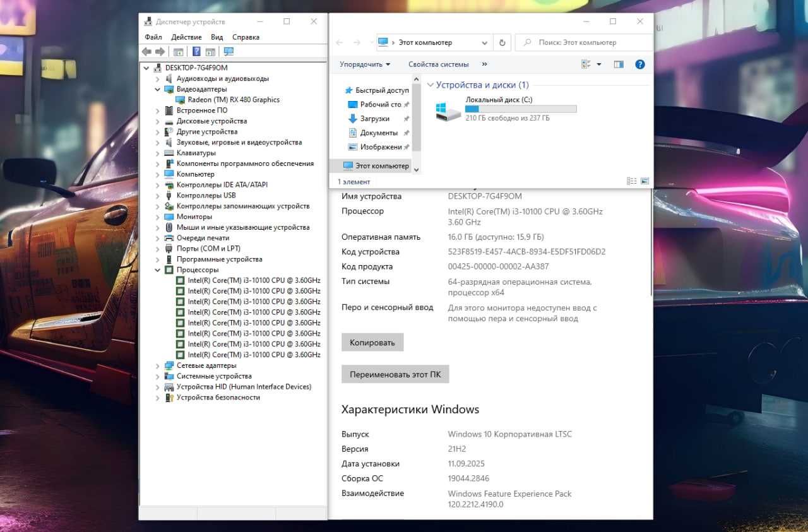The width and height of the screenshot is (808, 532).
Task: Select the Radeon RX 480 Graphics adapter icon
Action: 181,100
